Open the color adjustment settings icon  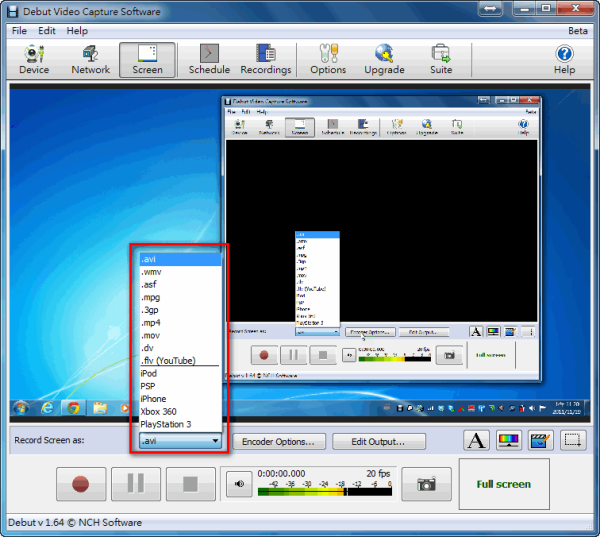509,440
